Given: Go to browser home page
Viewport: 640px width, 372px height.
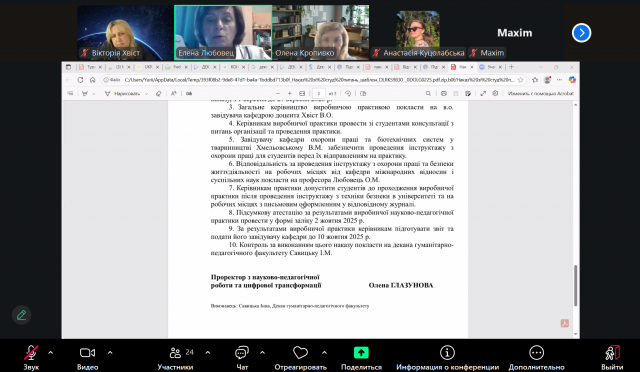Looking at the screenshot, I should click(93, 80).
